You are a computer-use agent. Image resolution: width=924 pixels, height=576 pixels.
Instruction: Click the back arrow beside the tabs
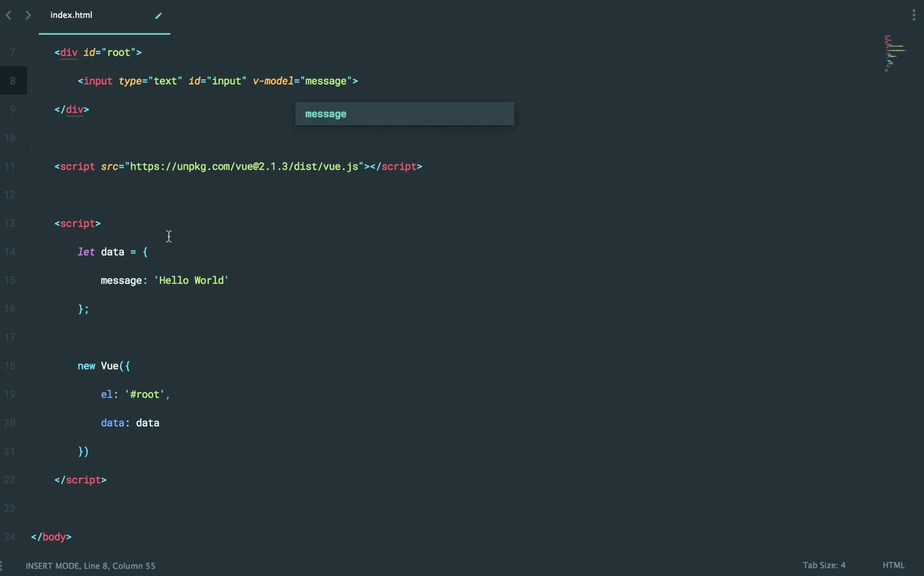pos(8,15)
